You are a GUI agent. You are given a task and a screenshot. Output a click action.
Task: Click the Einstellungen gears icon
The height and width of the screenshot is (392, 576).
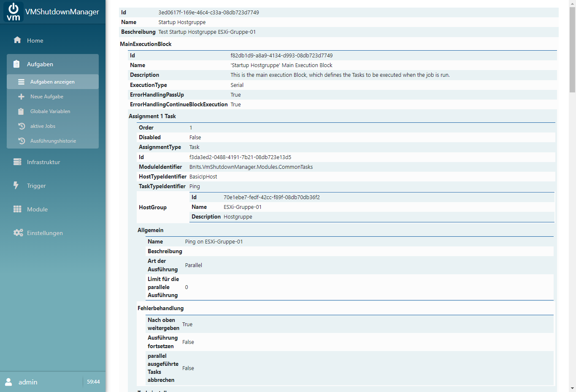pyautogui.click(x=18, y=233)
